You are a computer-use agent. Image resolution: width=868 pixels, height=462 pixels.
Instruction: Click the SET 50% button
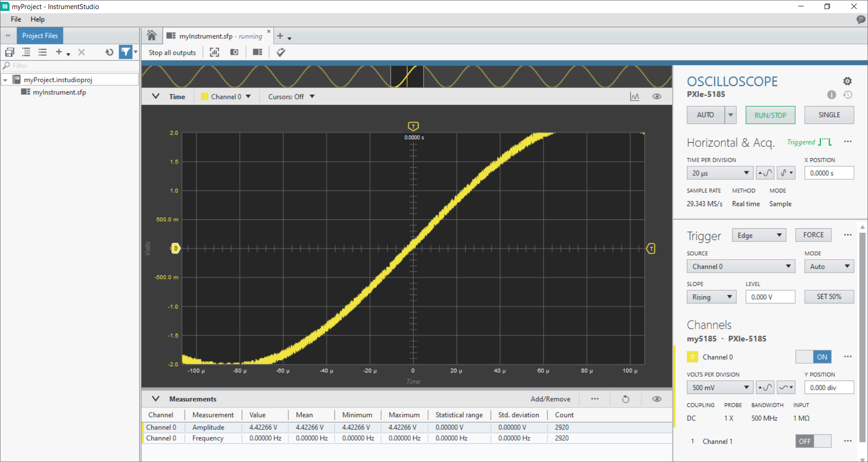829,297
